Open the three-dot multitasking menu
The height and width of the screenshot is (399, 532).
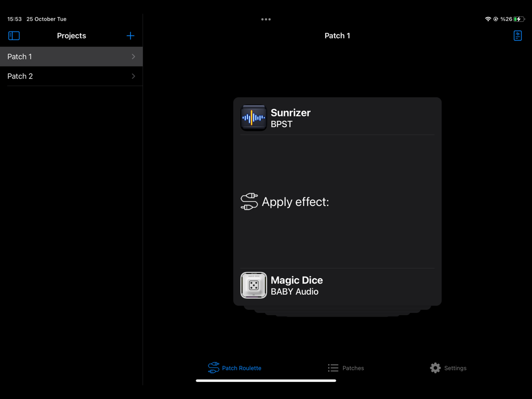(x=266, y=19)
